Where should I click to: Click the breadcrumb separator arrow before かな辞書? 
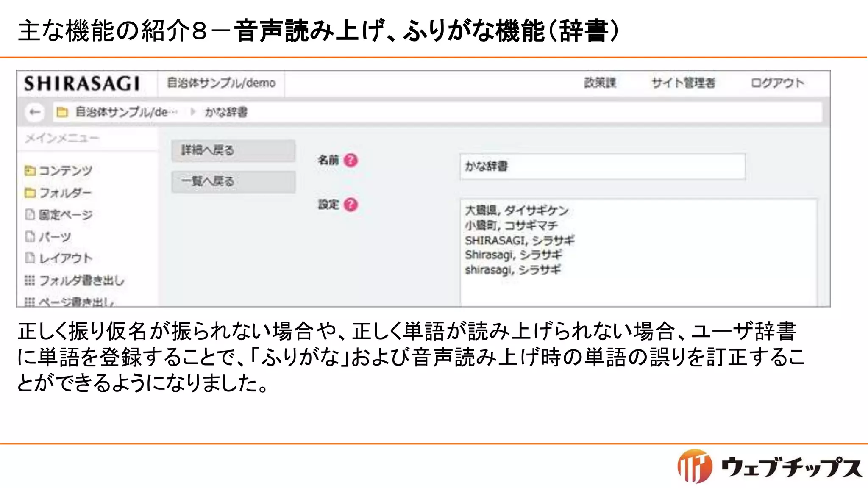click(x=193, y=112)
